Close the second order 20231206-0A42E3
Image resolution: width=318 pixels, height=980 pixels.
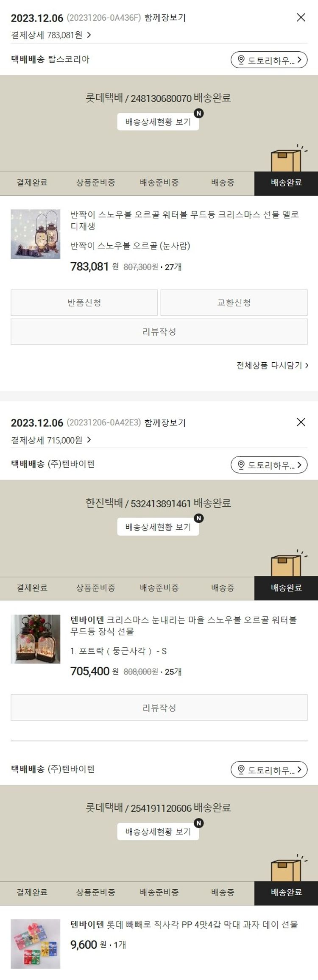[301, 422]
